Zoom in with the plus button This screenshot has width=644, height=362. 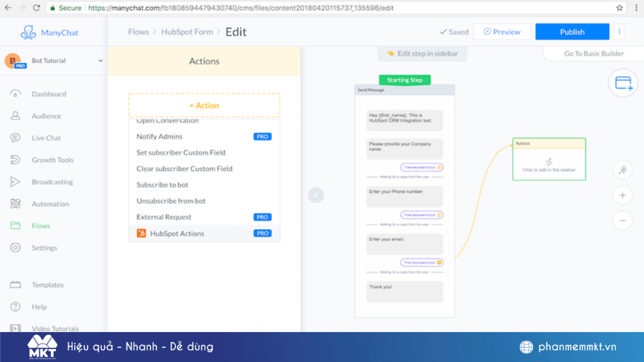(623, 195)
